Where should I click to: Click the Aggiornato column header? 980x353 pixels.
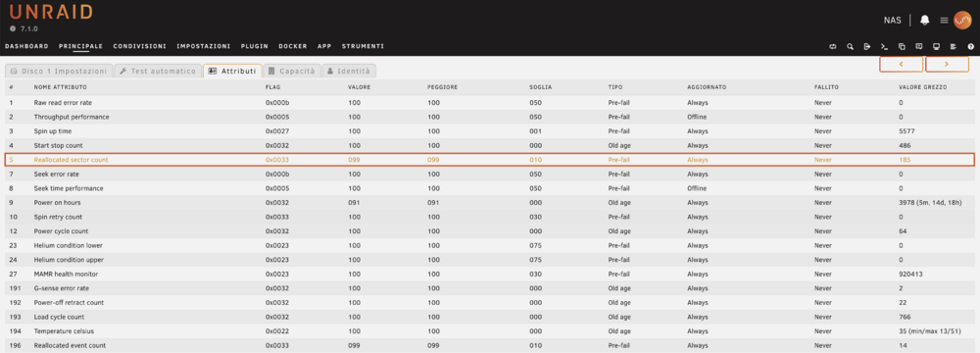707,87
